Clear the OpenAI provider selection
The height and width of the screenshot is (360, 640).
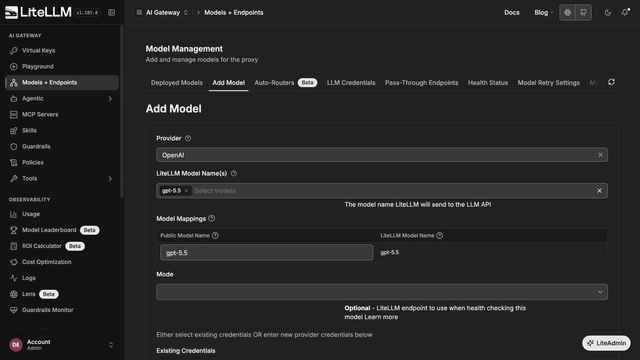pos(600,155)
